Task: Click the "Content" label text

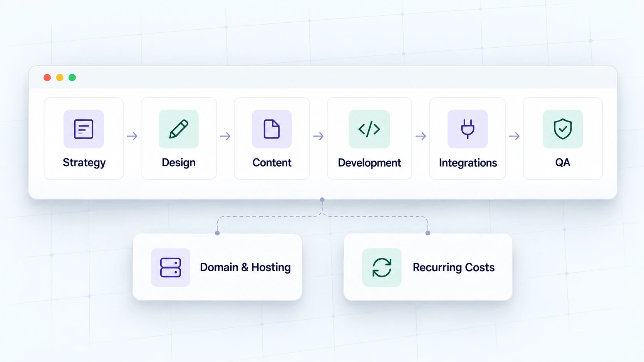Action: (272, 163)
